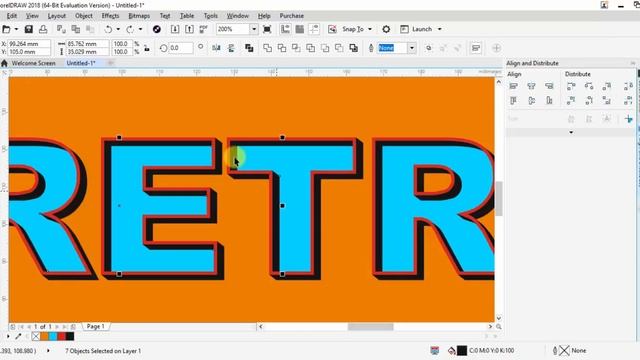Open the Undo history dropdown arrow
This screenshot has height=360, width=640.
tap(118, 29)
